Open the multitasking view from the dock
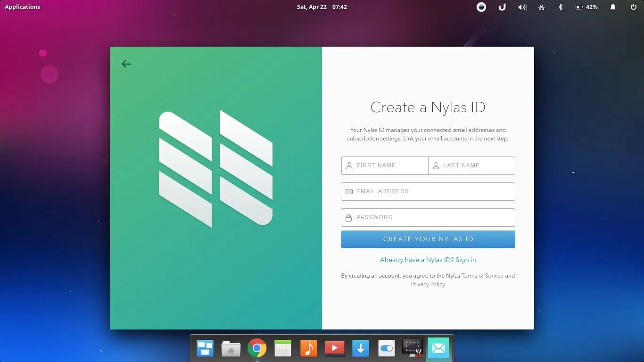Image resolution: width=644 pixels, height=362 pixels. pyautogui.click(x=205, y=348)
